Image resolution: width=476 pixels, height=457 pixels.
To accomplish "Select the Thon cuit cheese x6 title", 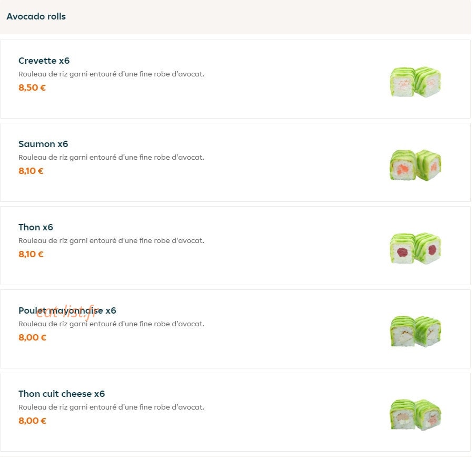I will (62, 394).
